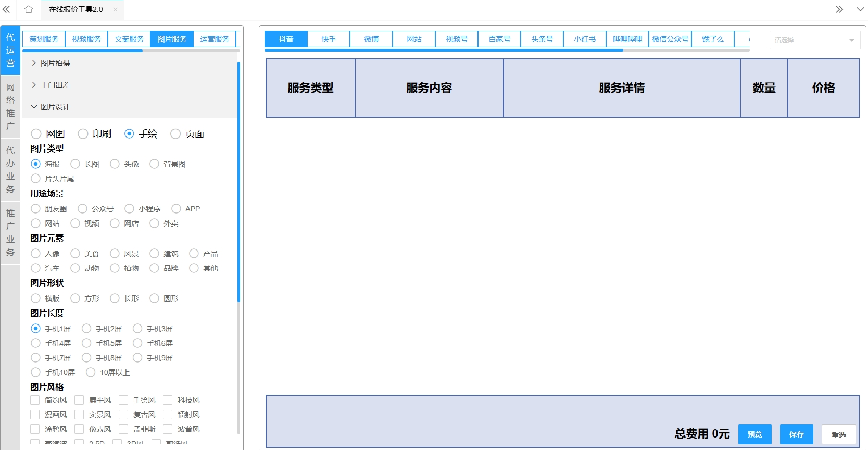Select the 网图 radio option
This screenshot has width=868, height=450.
[x=36, y=134]
